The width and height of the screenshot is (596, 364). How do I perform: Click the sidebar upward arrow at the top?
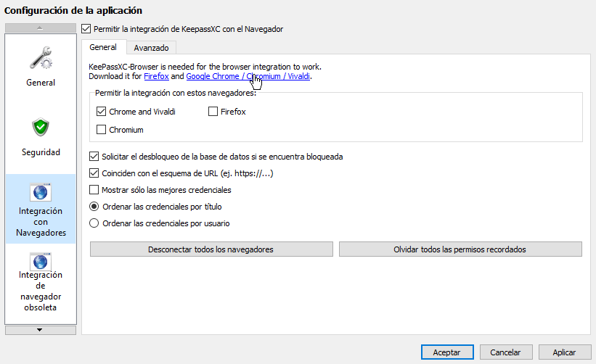(41, 28)
